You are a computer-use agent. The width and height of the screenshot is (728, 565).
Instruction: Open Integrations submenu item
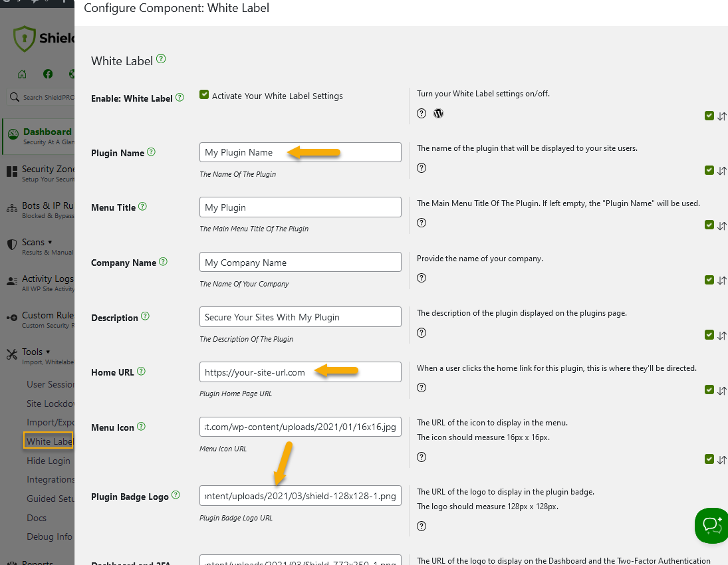pyautogui.click(x=50, y=479)
